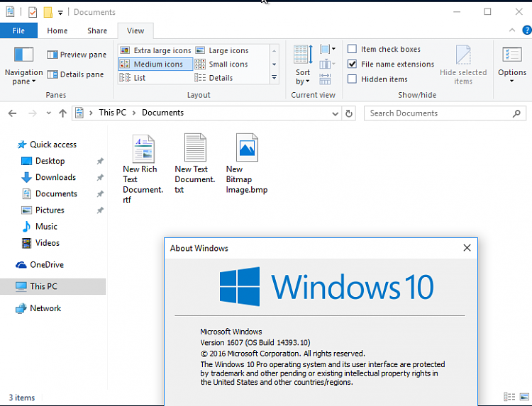Viewport: 532px width, 406px height.
Task: Open the Navigation pane menu
Action: [23, 66]
